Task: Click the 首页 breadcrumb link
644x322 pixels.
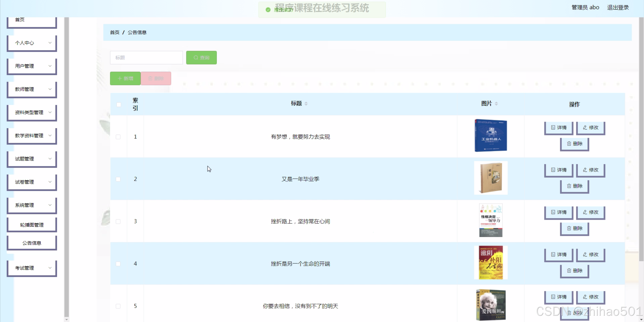Action: pyautogui.click(x=115, y=33)
